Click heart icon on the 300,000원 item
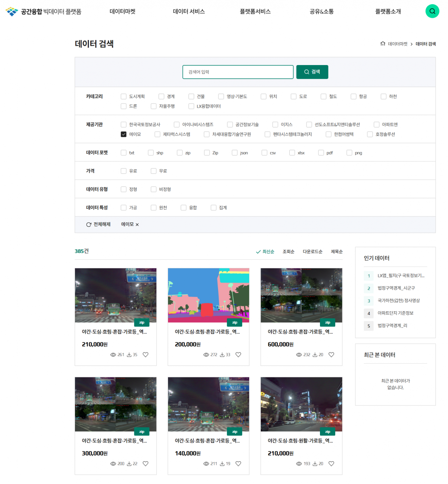The width and height of the screenshot is (448, 484). [146, 464]
